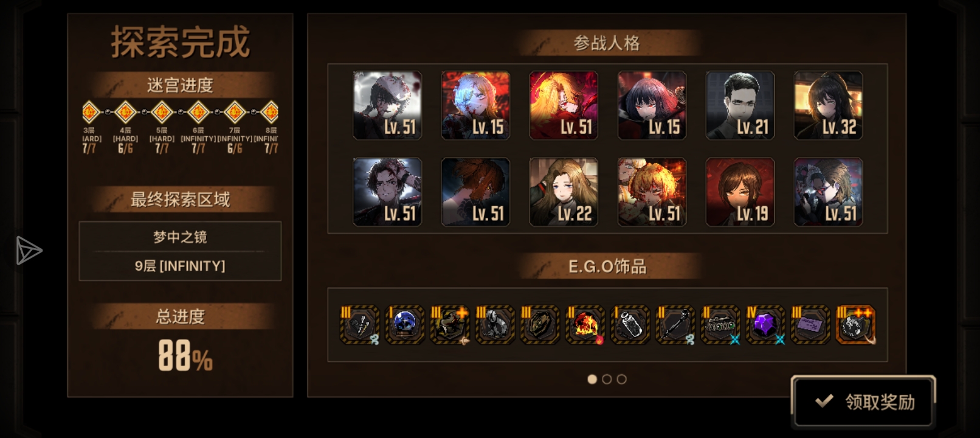Select the flaming skull E.G.O gift
980x438 pixels.
click(585, 324)
